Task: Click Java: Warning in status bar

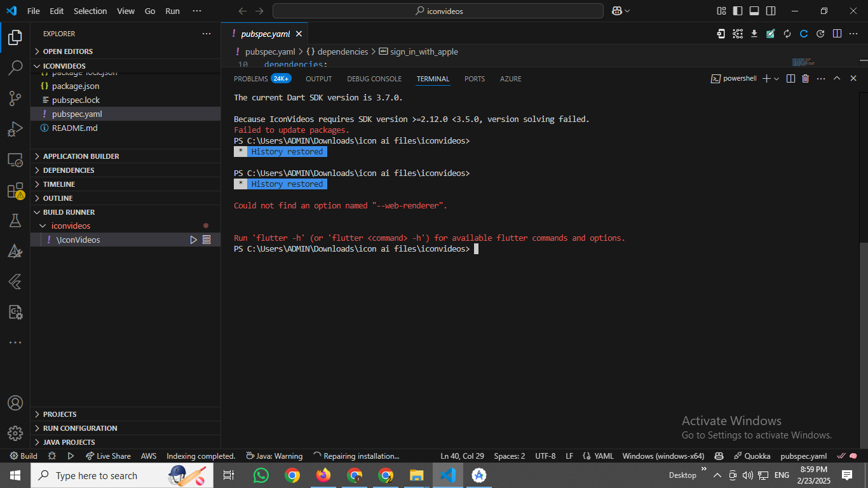Action: [x=275, y=456]
